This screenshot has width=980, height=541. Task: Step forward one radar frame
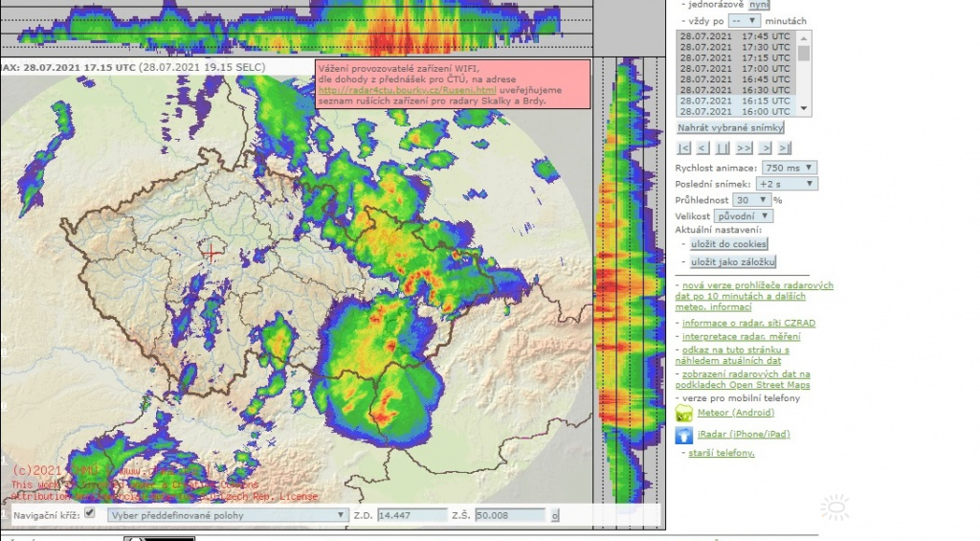click(x=765, y=147)
